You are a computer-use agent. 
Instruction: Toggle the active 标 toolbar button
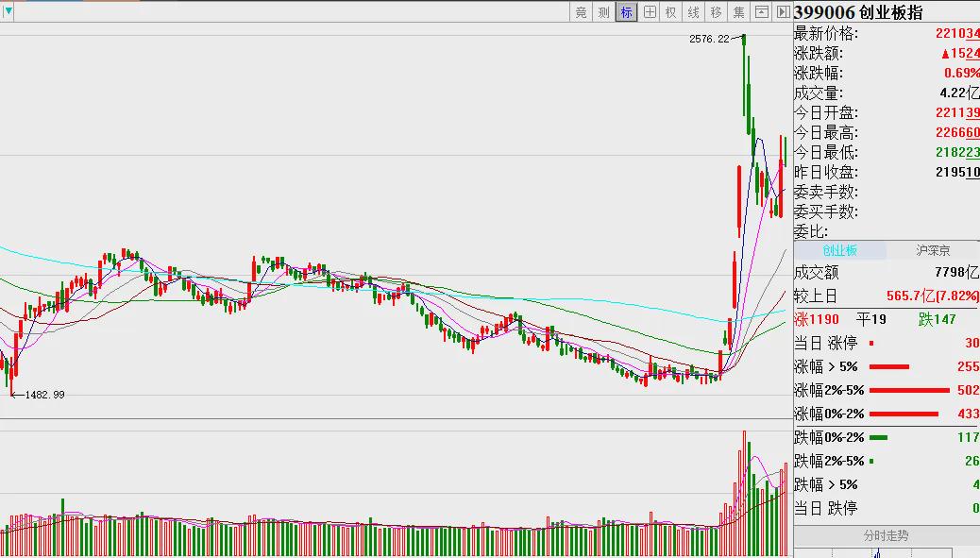click(626, 12)
